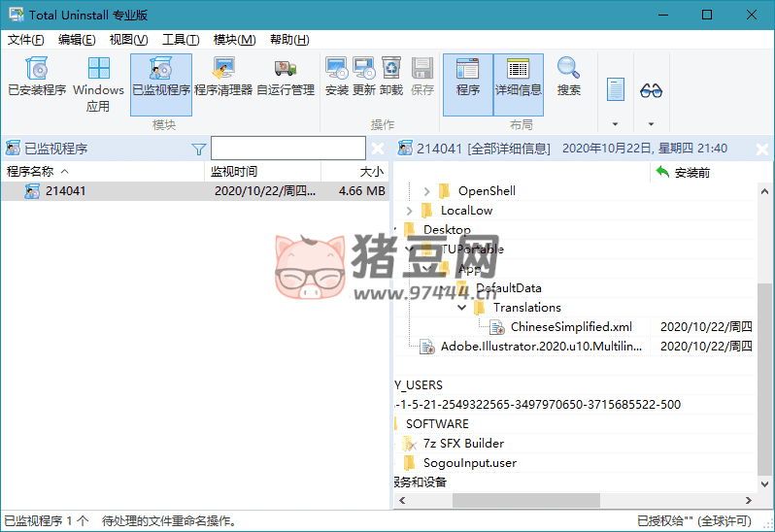Click the filter text box in 已监视程序 panel
Screen dimensions: 775x532
click(x=287, y=149)
